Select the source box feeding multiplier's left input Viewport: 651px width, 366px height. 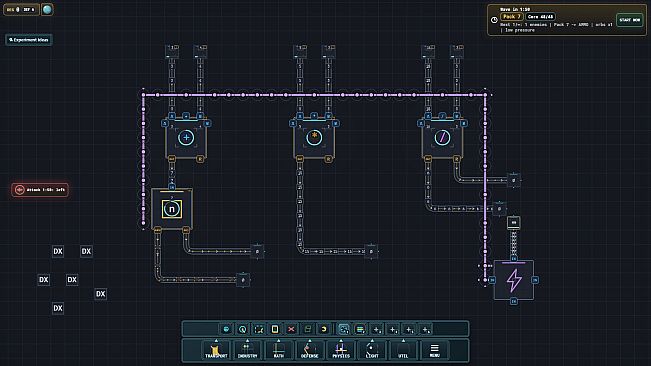[300, 51]
